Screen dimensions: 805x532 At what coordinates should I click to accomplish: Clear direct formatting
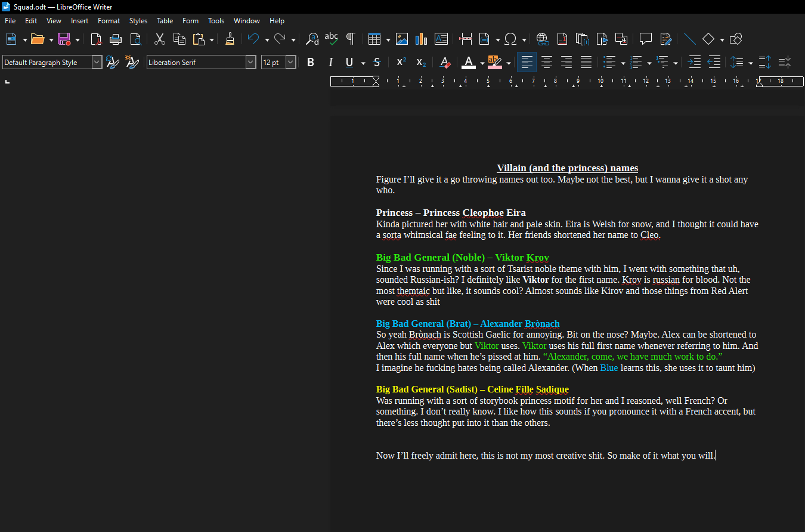click(445, 62)
